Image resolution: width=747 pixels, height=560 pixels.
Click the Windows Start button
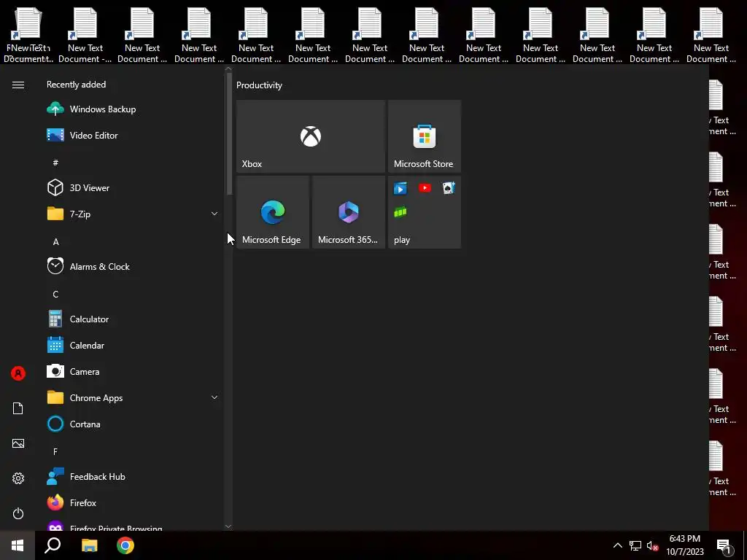tap(18, 545)
